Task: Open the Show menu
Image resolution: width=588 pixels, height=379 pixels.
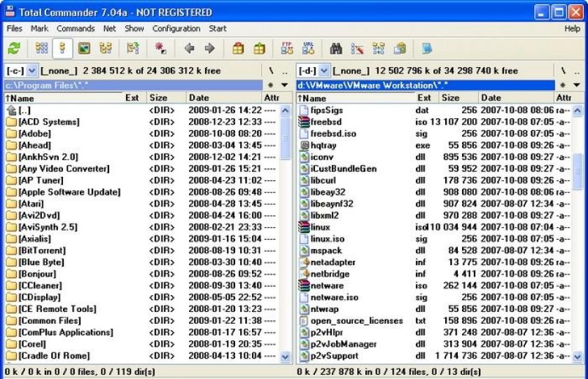Action: tap(134, 29)
